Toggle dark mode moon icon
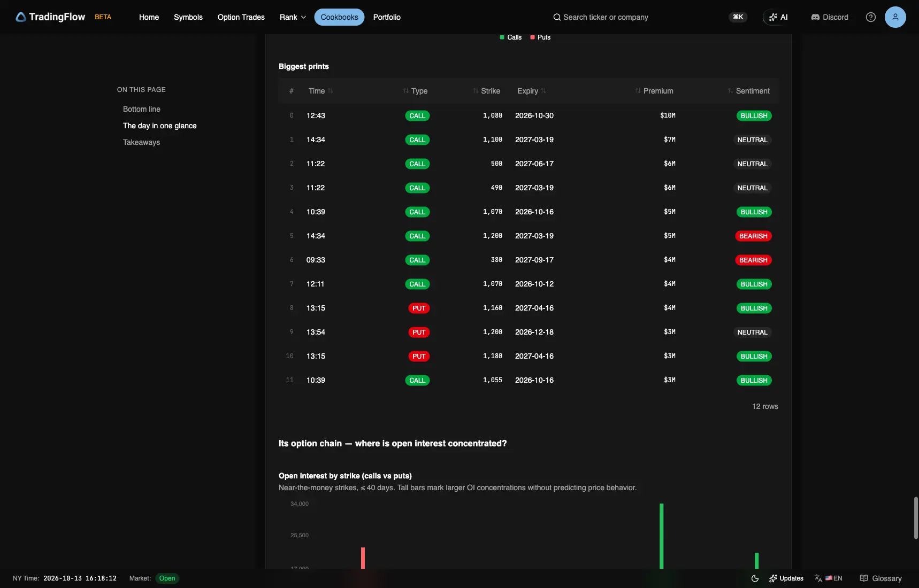Image resolution: width=919 pixels, height=588 pixels. click(755, 578)
